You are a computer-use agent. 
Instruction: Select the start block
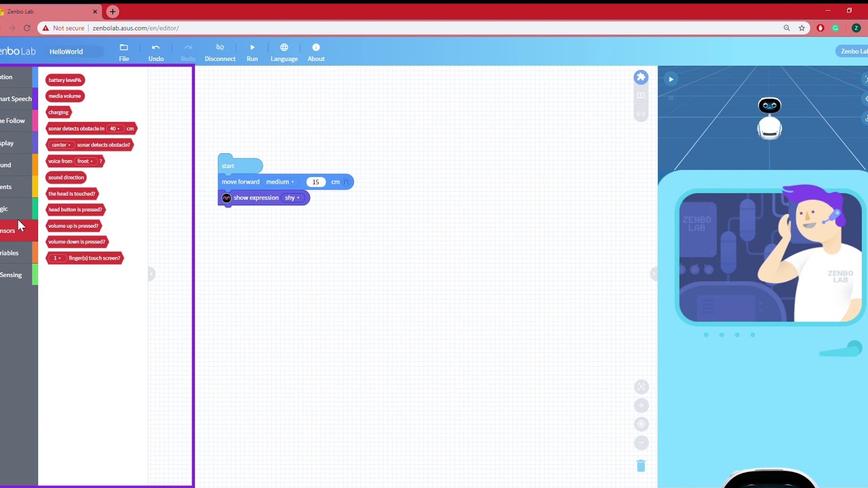tap(240, 165)
